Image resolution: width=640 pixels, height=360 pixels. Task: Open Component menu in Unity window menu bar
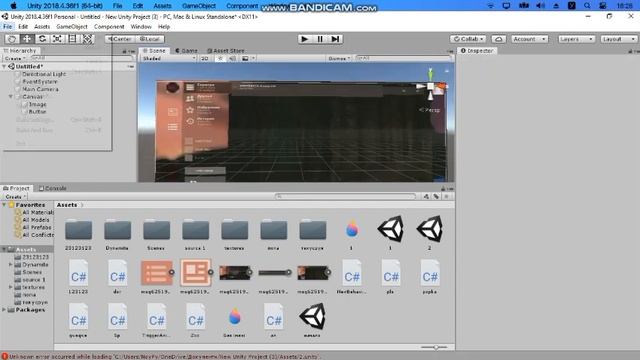tap(109, 27)
